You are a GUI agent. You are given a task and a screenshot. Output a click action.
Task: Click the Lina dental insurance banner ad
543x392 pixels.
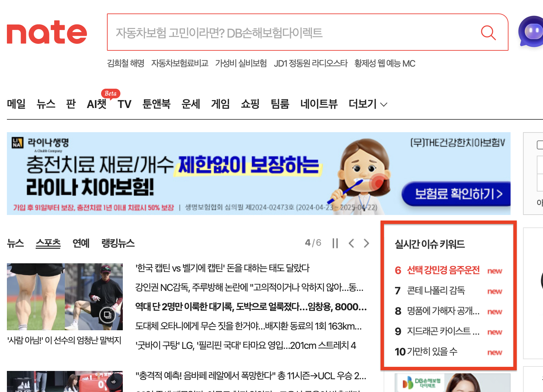click(x=259, y=174)
